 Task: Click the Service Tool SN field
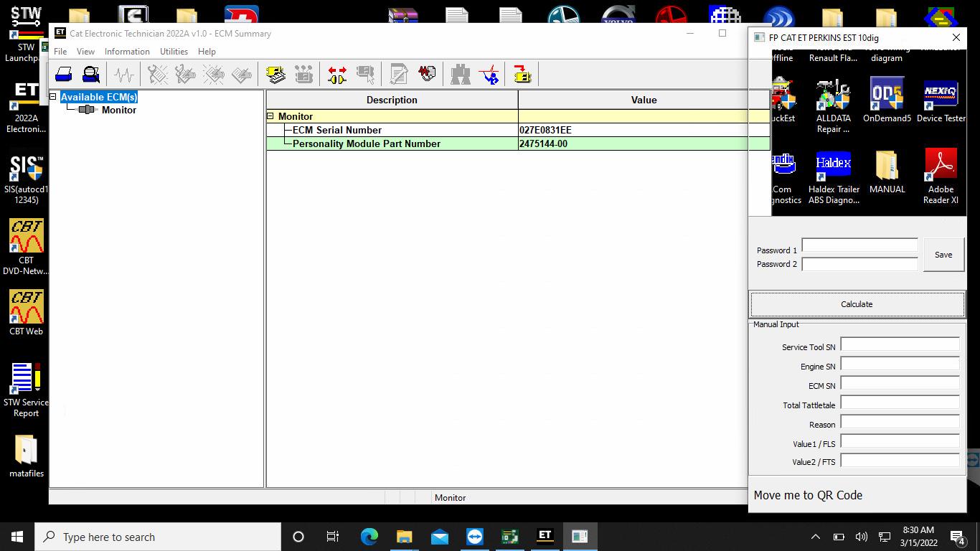click(900, 344)
